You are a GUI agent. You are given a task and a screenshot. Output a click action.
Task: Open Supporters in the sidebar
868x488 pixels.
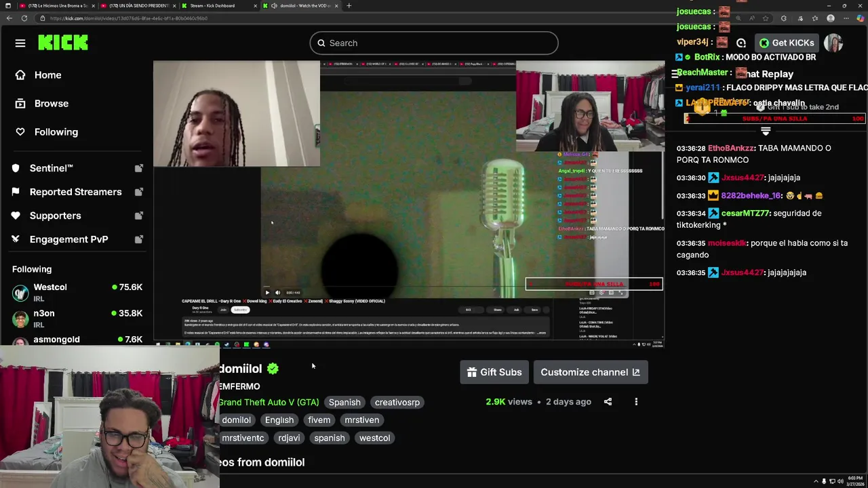coord(56,216)
